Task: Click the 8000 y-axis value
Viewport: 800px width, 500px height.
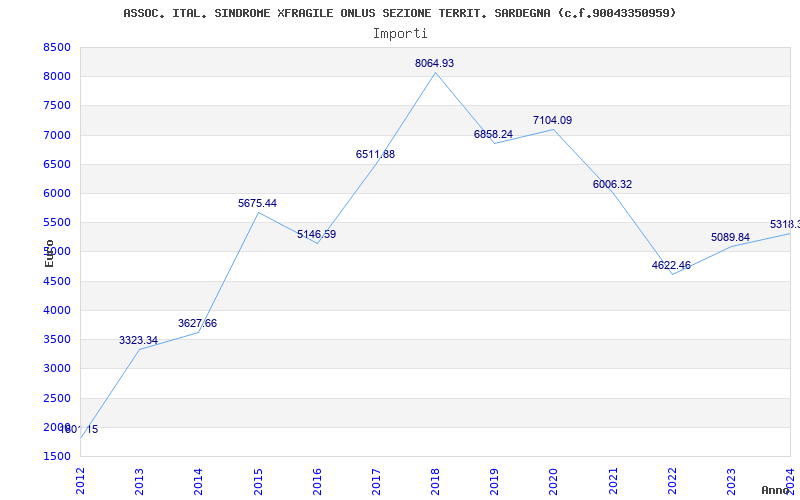Action: click(x=57, y=77)
